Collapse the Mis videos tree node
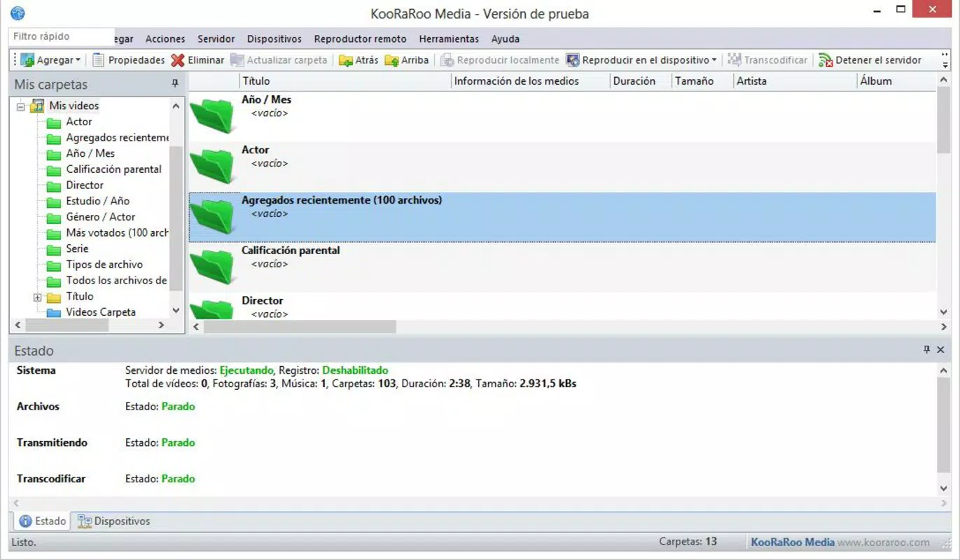 click(21, 106)
